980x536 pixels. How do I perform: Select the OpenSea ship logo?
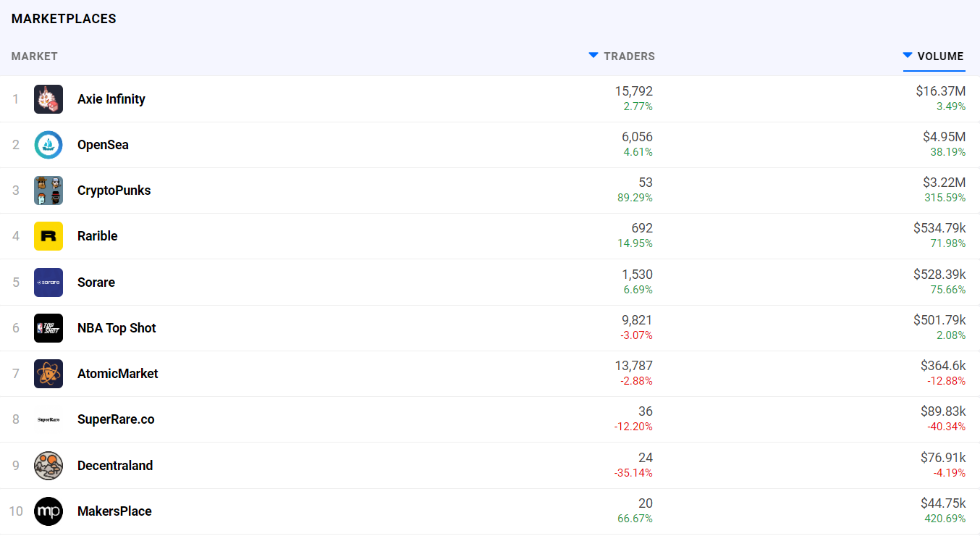[48, 145]
